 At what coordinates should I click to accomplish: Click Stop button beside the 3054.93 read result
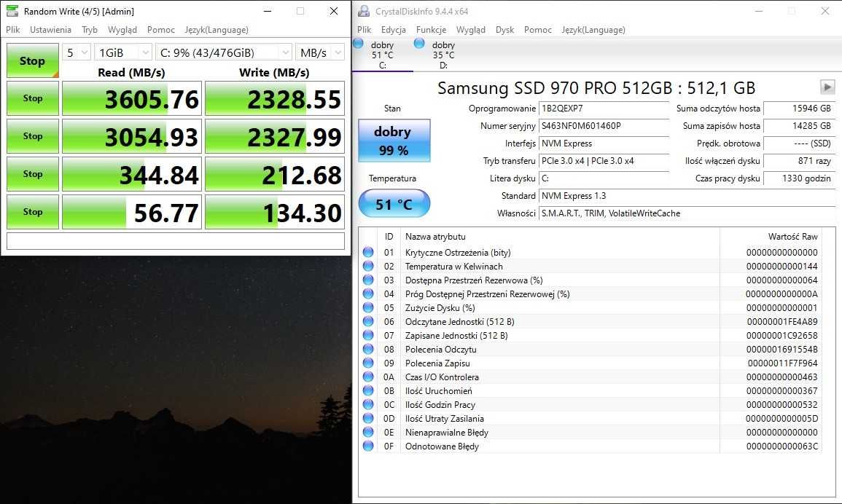click(x=32, y=136)
